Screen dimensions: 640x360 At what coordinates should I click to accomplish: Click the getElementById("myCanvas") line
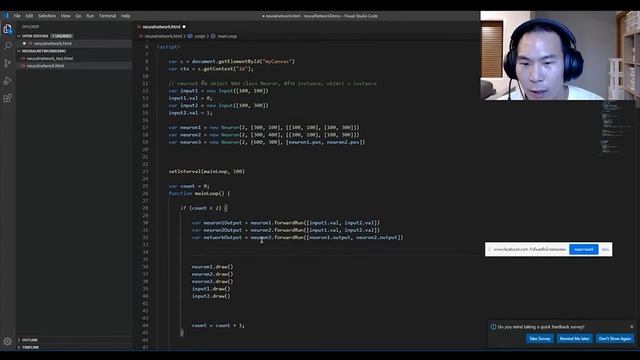231,61
